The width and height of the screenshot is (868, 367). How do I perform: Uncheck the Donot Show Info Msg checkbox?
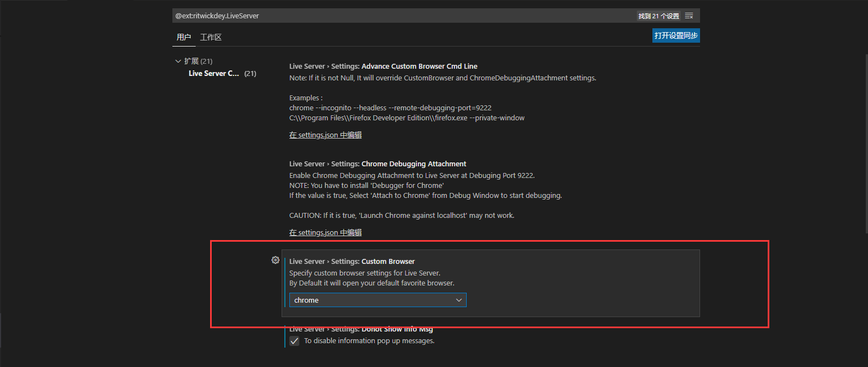click(294, 341)
